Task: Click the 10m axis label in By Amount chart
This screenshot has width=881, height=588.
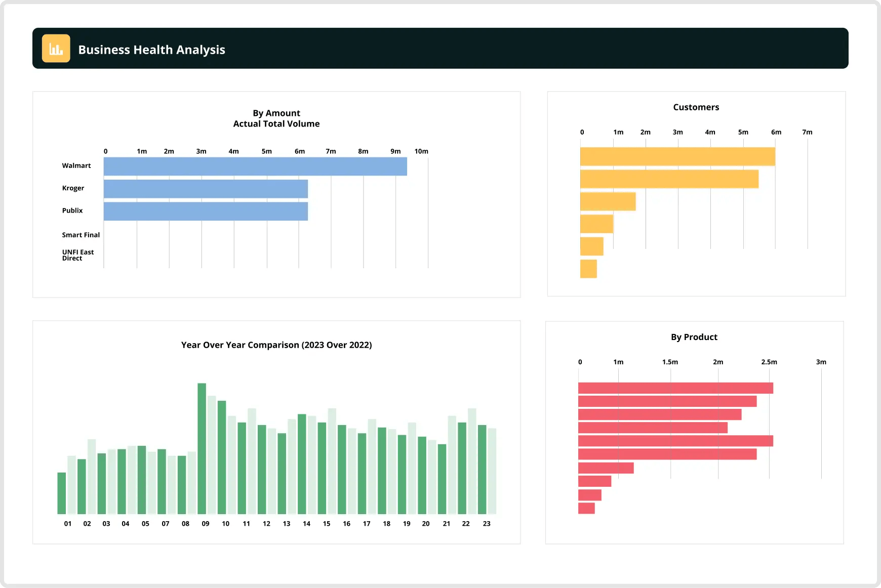Action: pyautogui.click(x=421, y=151)
